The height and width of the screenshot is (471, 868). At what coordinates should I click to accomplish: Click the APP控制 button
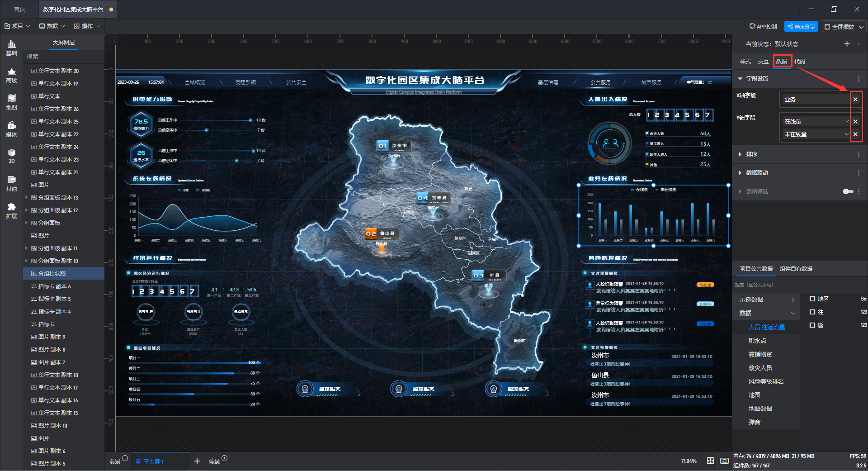[x=763, y=27]
